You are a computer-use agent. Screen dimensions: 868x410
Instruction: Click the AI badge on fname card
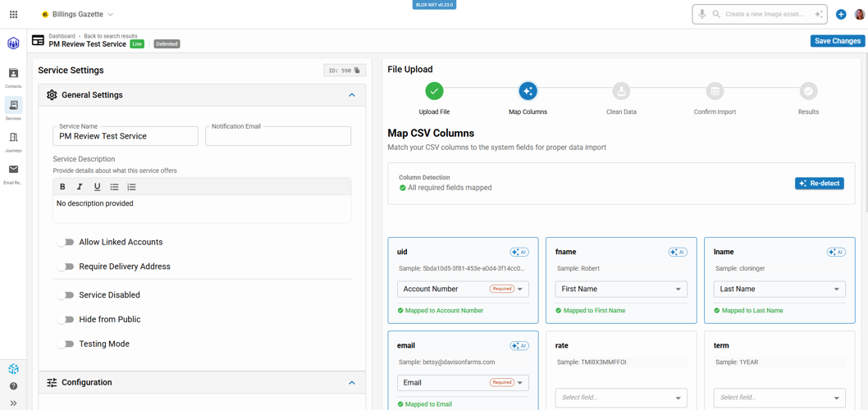(678, 252)
